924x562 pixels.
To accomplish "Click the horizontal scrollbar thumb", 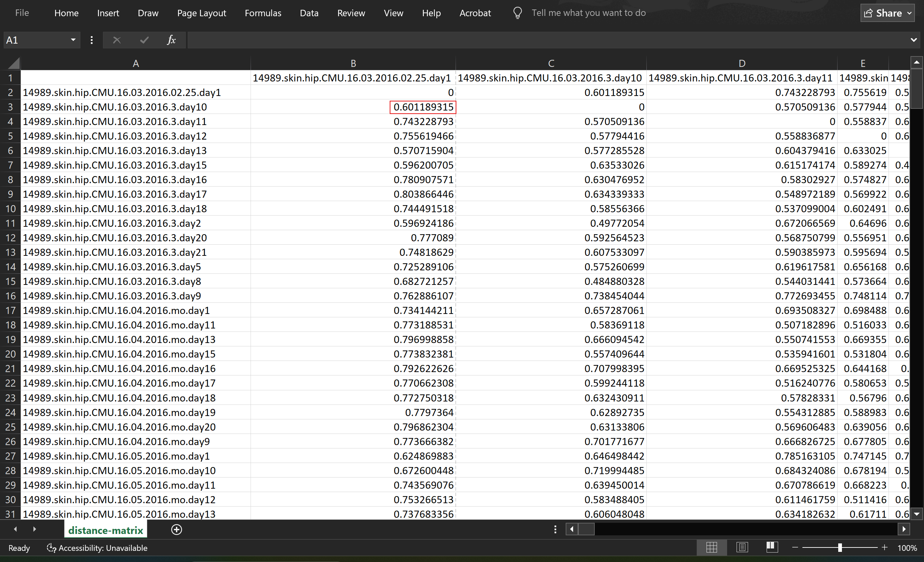I will pos(587,529).
